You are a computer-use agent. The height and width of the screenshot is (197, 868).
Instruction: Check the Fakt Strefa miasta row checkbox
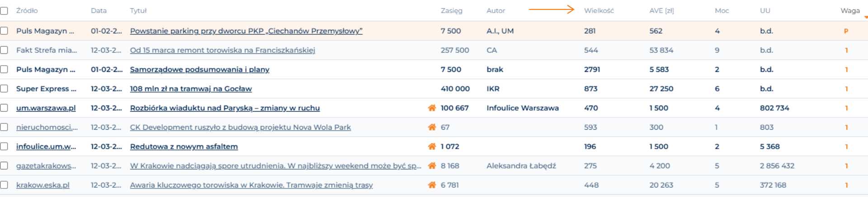4,50
